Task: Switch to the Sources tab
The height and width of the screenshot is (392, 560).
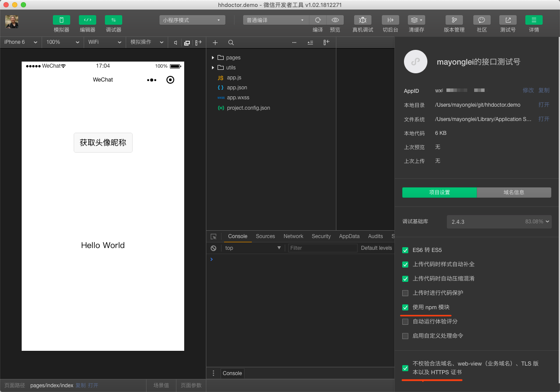Action: pyautogui.click(x=265, y=236)
